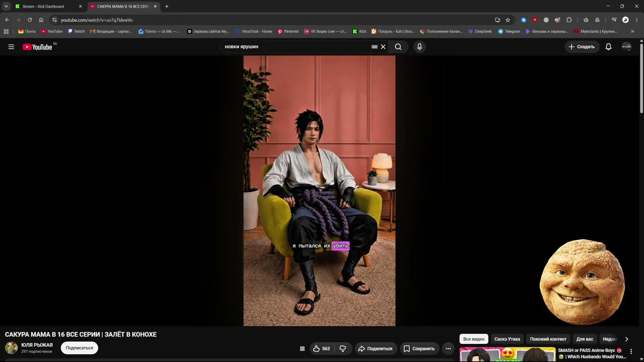Install or cast via address bar screen icon

pos(498,20)
